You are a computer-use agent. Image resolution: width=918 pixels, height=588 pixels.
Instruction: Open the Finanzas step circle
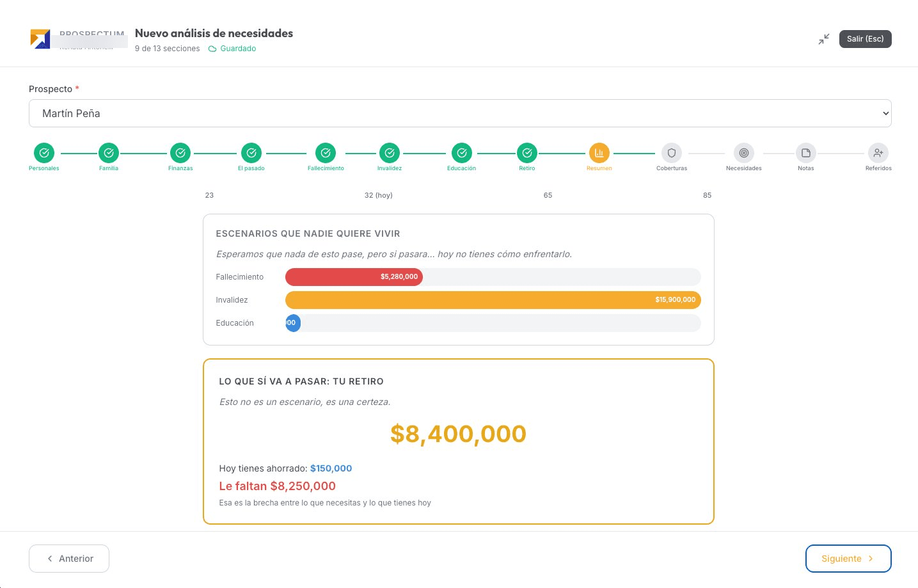180,153
